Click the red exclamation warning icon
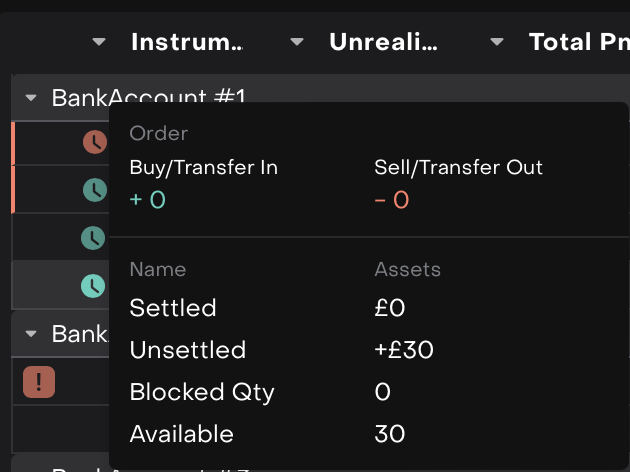 click(x=38, y=381)
